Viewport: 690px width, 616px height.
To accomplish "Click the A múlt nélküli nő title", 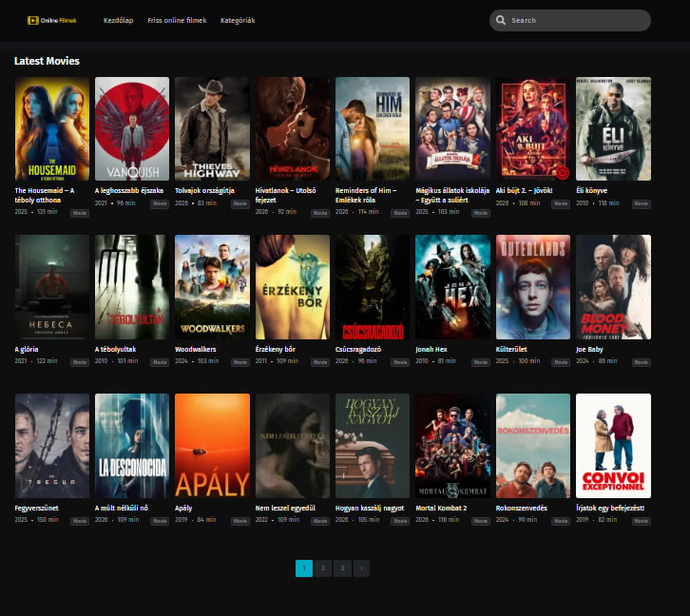I will click(x=122, y=509).
